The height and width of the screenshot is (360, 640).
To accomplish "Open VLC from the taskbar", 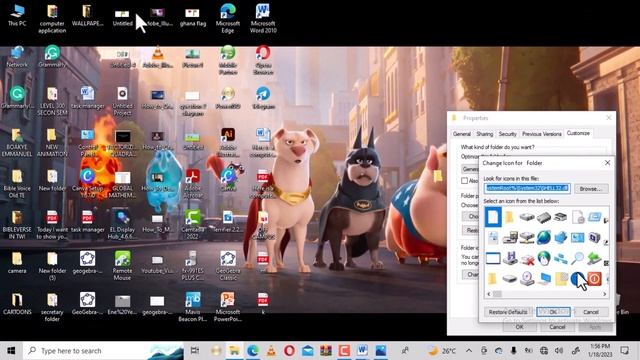I will click(x=271, y=351).
